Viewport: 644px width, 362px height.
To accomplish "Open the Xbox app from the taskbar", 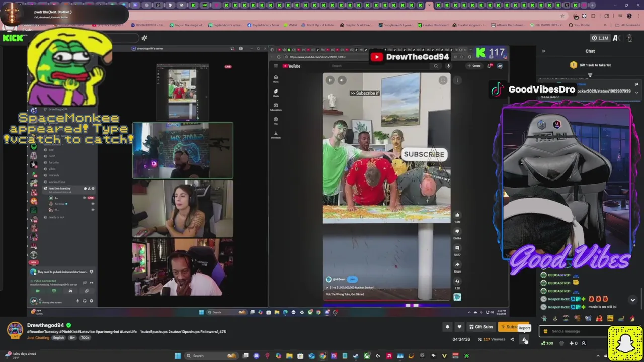I will pos(367,356).
